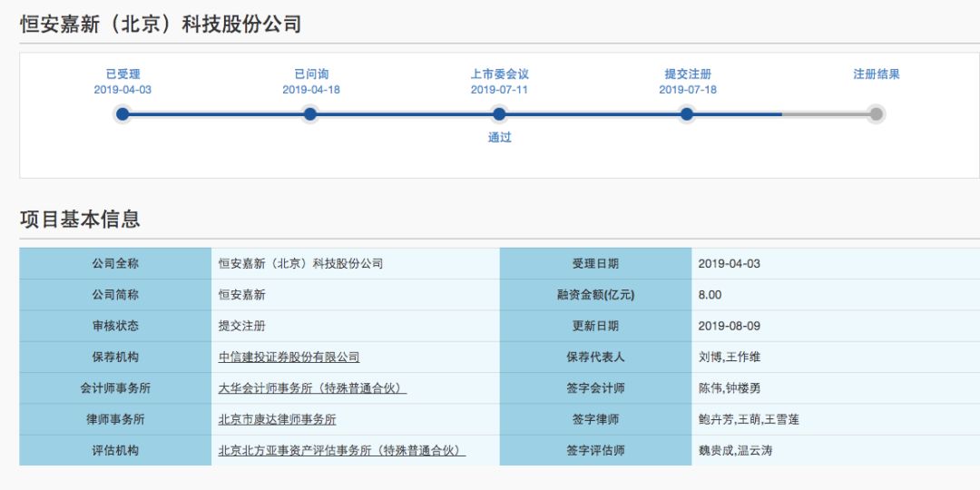Screen dimensions: 980x490
Task: Click the 审核状态 label cell
Action: pos(115,327)
